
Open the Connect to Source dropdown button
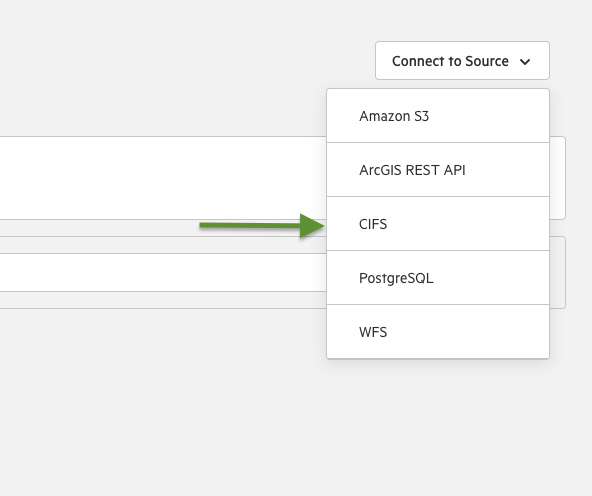(462, 60)
